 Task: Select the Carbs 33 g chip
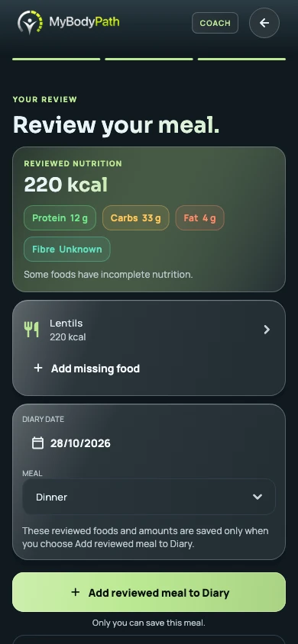(x=136, y=217)
